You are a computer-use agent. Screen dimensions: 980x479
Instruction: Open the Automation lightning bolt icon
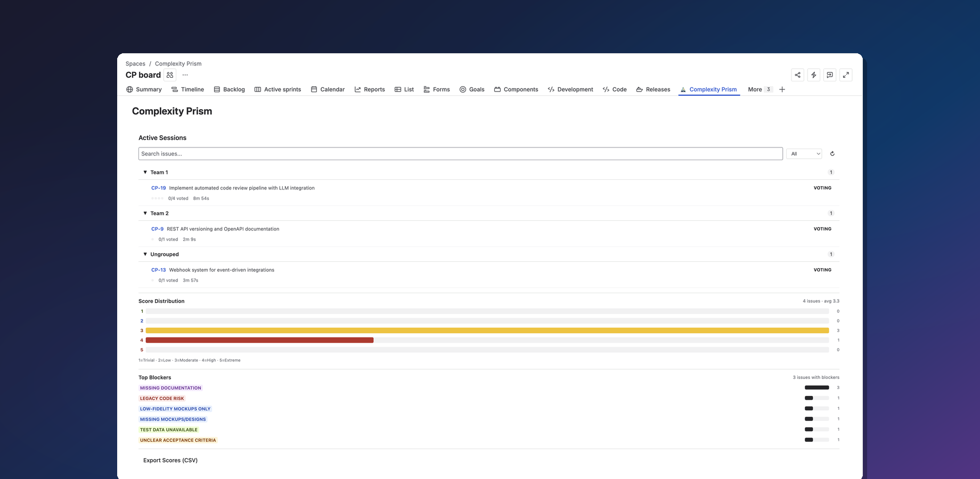click(x=813, y=75)
